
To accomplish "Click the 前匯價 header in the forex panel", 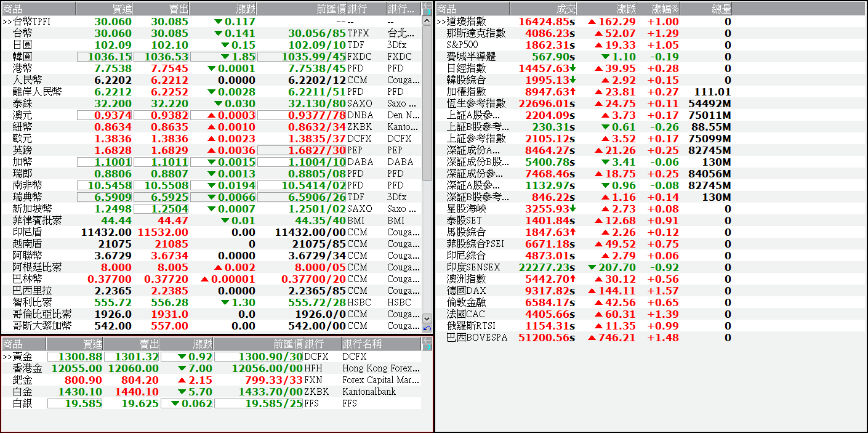I will tap(301, 9).
